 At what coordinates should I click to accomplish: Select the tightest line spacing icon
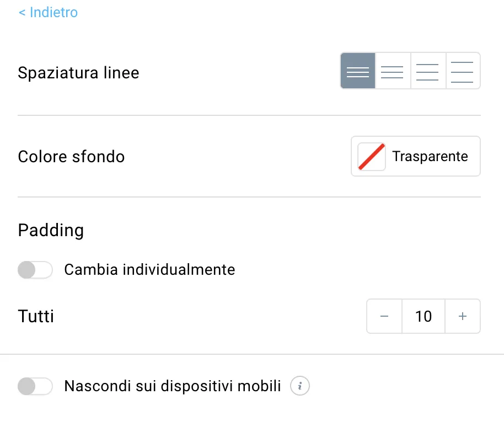point(358,71)
